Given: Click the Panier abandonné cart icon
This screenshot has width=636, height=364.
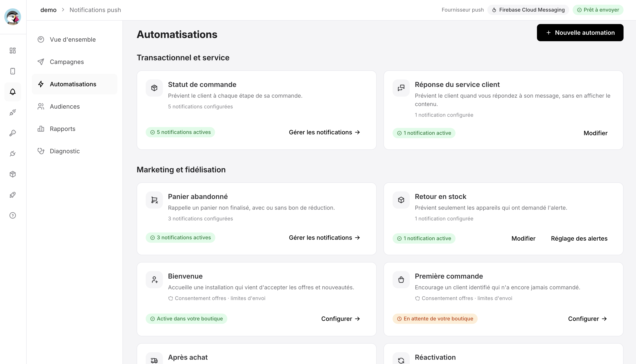Looking at the screenshot, I should [154, 200].
